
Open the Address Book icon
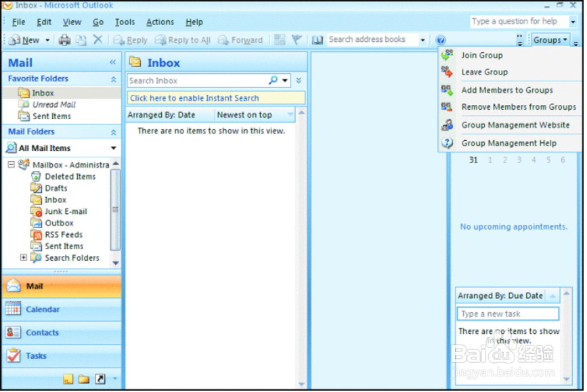(x=318, y=40)
